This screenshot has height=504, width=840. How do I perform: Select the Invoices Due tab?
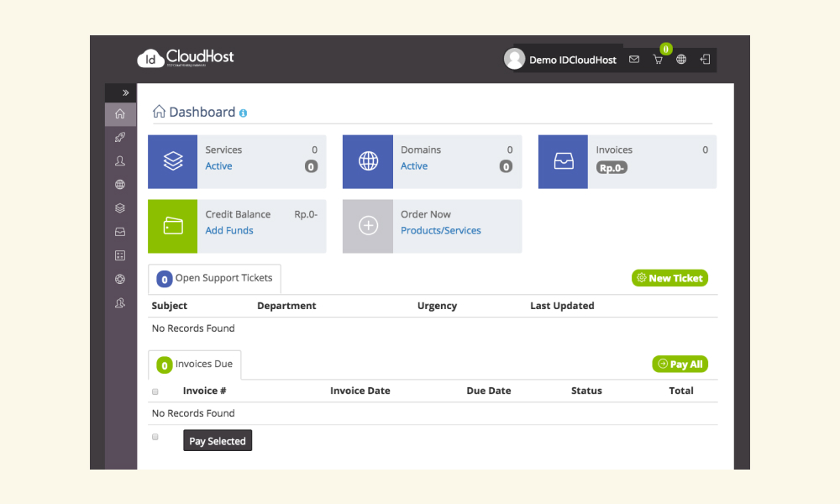tap(195, 365)
